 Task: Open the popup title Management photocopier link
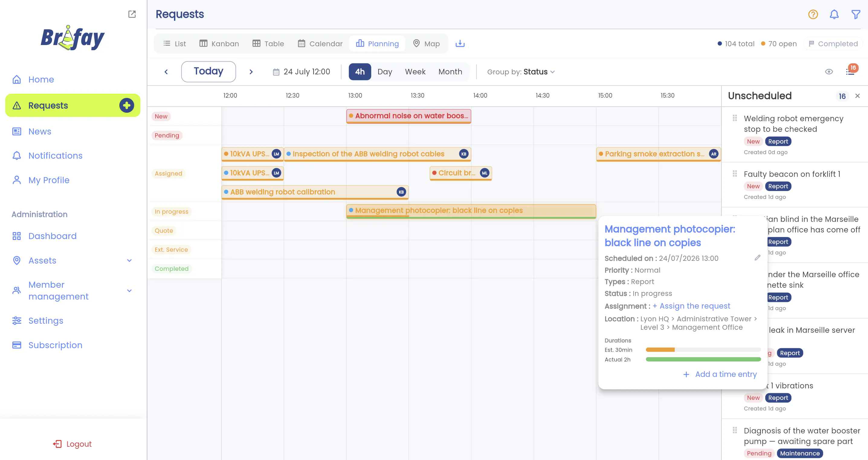point(670,235)
